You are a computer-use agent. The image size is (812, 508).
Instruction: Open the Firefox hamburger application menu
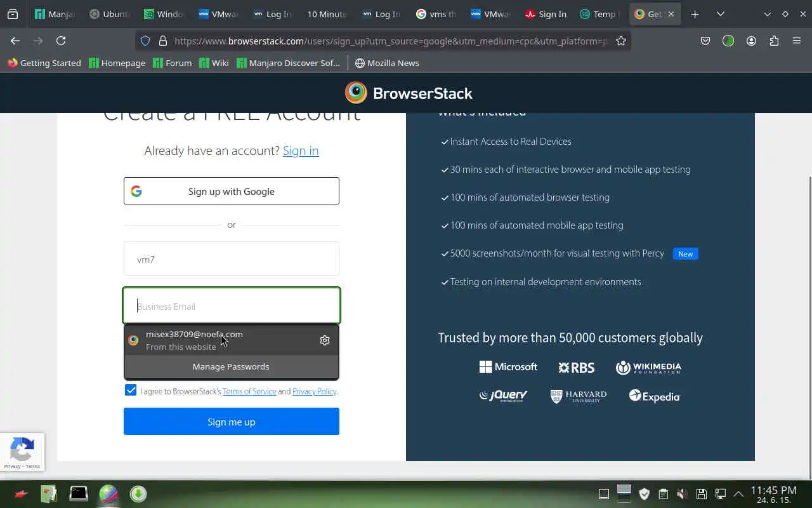pos(797,41)
